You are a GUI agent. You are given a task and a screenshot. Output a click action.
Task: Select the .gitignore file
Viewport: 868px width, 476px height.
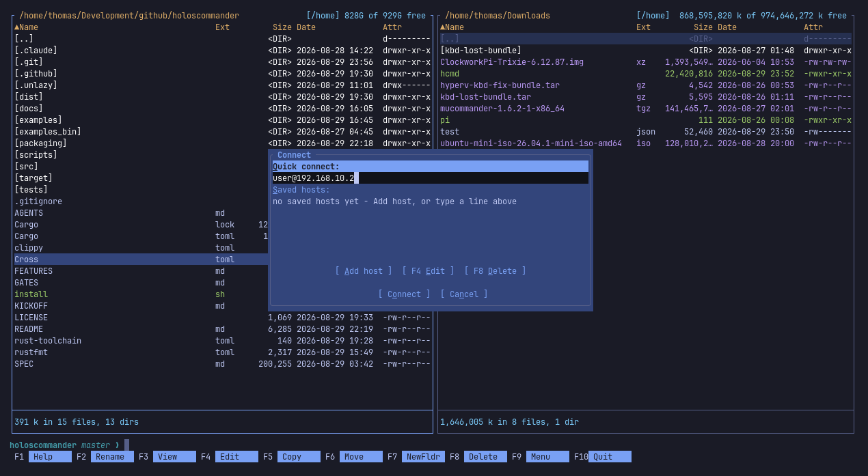(141, 201)
